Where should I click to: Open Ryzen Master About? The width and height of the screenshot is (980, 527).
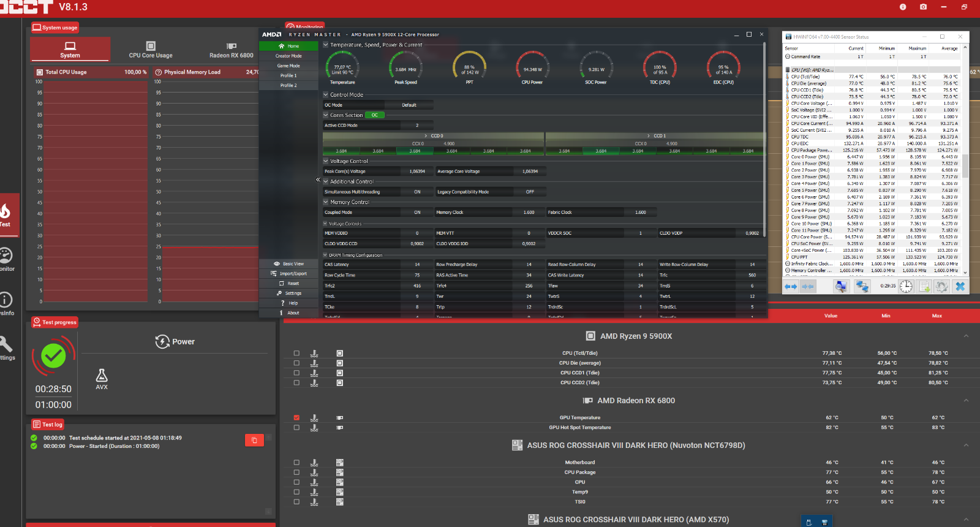click(x=288, y=313)
